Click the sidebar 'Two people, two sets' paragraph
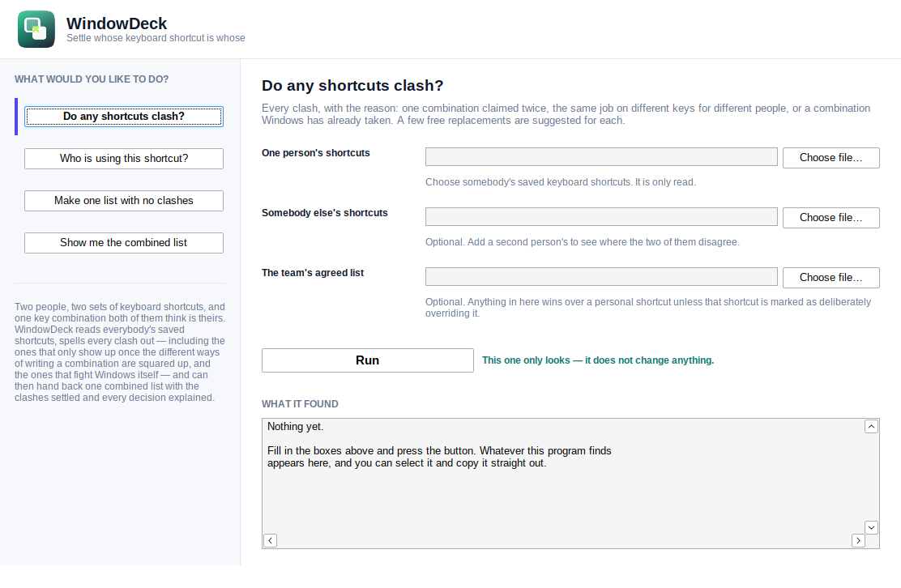The width and height of the screenshot is (901, 588). tap(120, 352)
